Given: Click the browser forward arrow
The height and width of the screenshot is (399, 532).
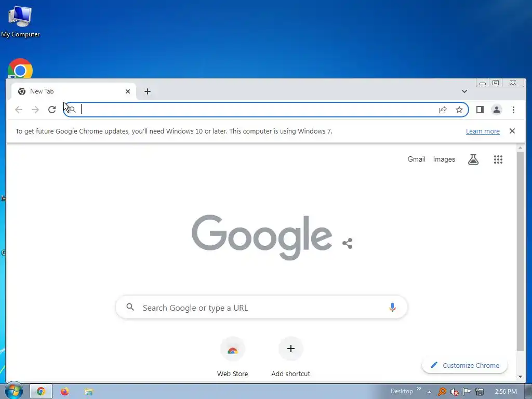Looking at the screenshot, I should coord(35,110).
